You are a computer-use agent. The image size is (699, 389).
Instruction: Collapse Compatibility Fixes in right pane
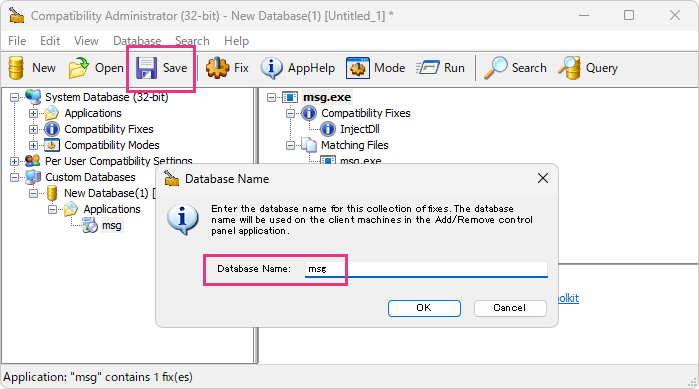point(290,113)
